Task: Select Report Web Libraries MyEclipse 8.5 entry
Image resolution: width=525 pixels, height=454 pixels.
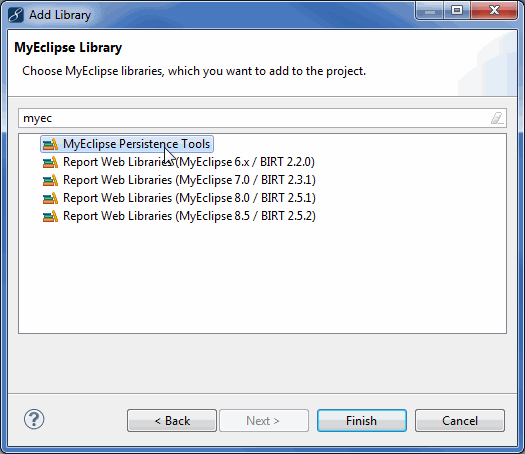Action: [x=189, y=217]
